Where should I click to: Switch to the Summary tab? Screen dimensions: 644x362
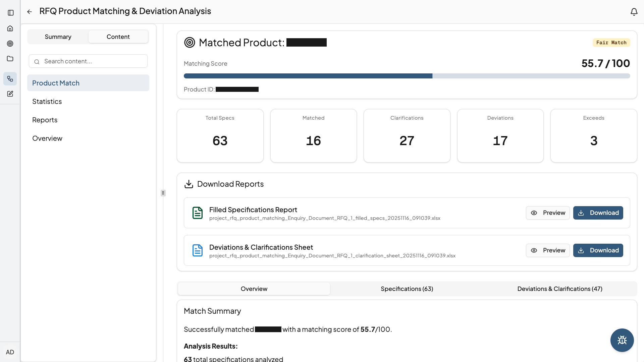tap(58, 37)
